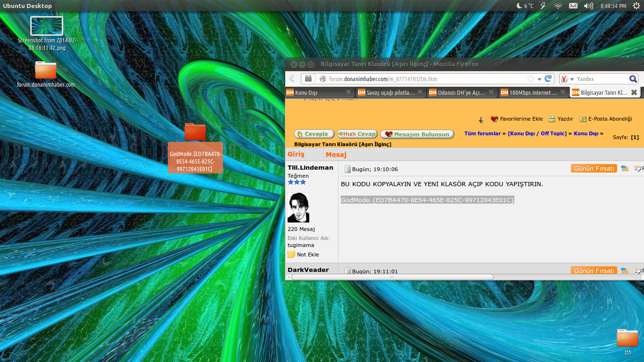Viewport: 644px width, 362px height.
Task: Click the Mesaj column header
Action: coord(336,155)
